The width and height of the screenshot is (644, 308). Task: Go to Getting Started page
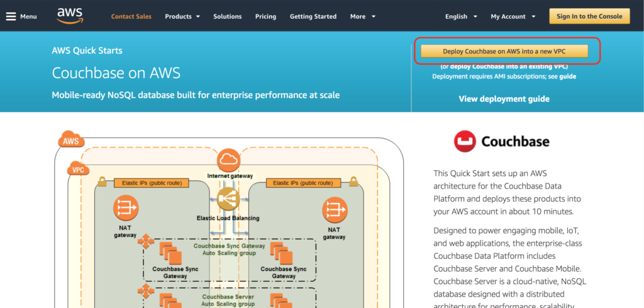point(313,16)
